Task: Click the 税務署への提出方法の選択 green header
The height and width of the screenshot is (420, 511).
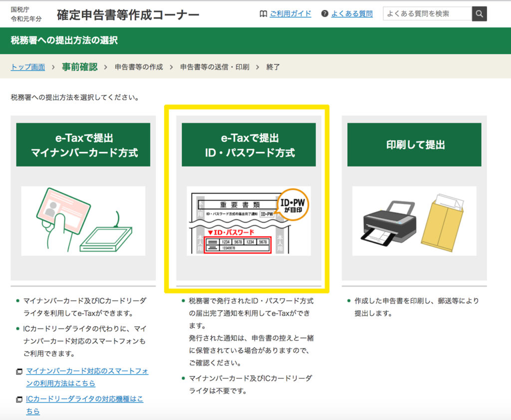Action: pos(255,40)
